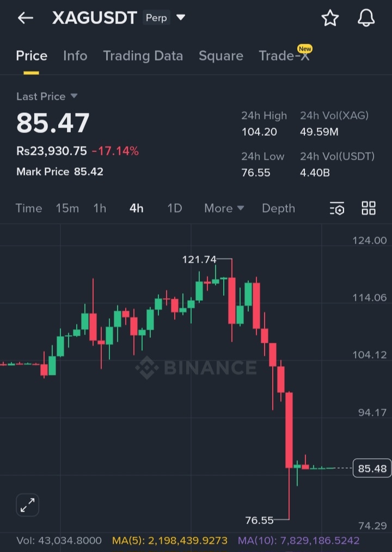Expand the More intervals dropdown

coord(224,208)
